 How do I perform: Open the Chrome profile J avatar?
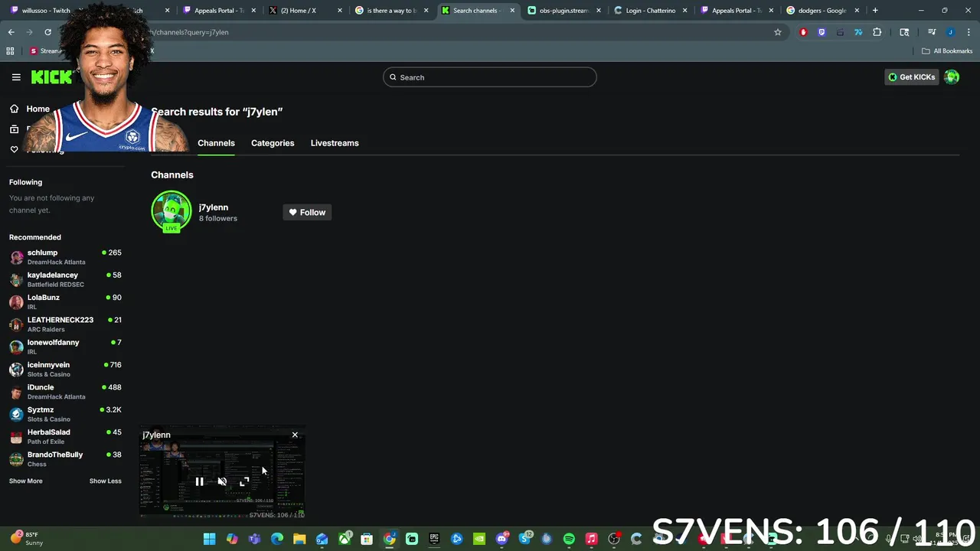point(950,32)
